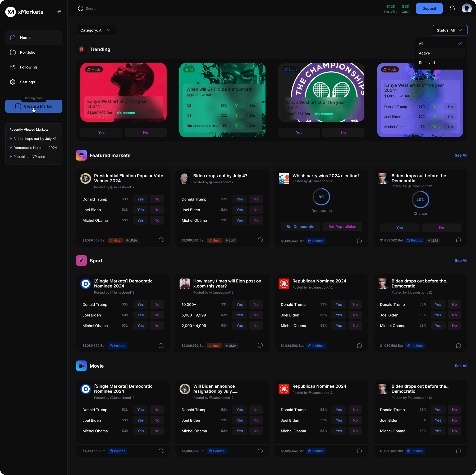Select Resolved in the Status dropdown
Image resolution: width=476 pixels, height=475 pixels.
tap(440, 63)
